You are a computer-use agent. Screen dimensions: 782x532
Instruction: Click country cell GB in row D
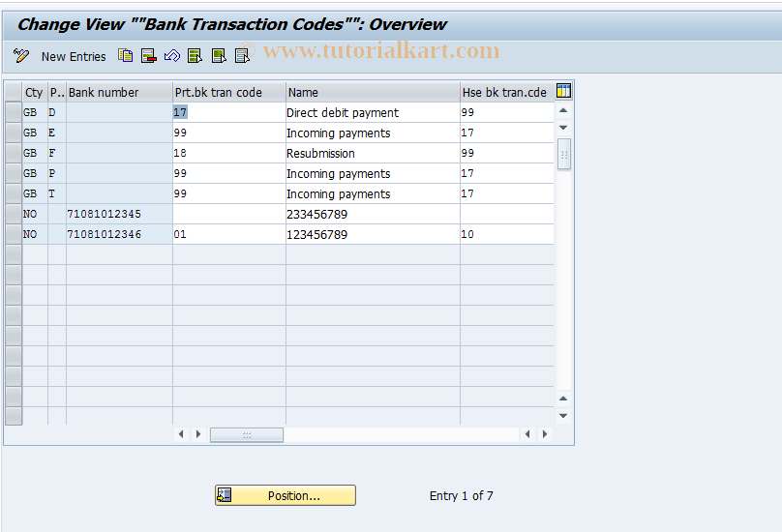[x=35, y=112]
